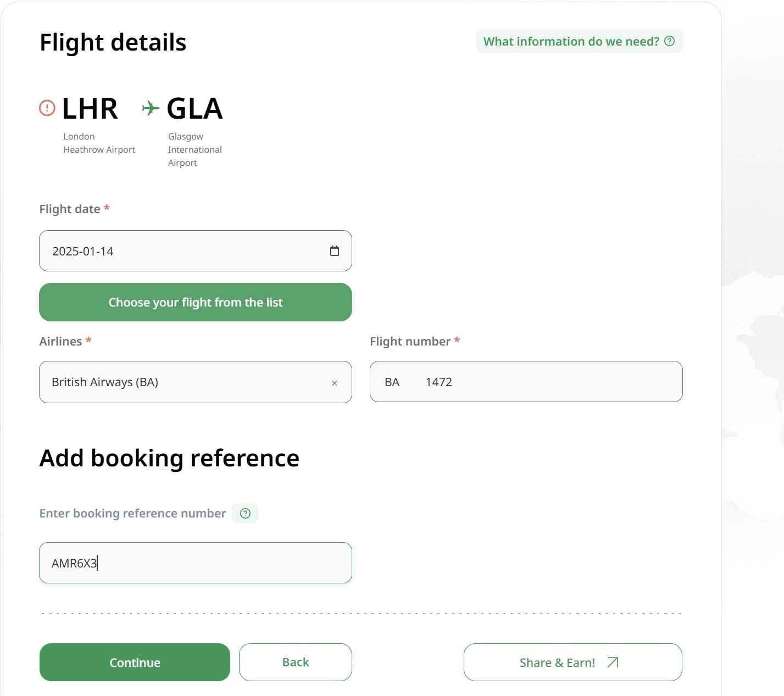Click 'Choose your flight from the list'

click(x=195, y=302)
